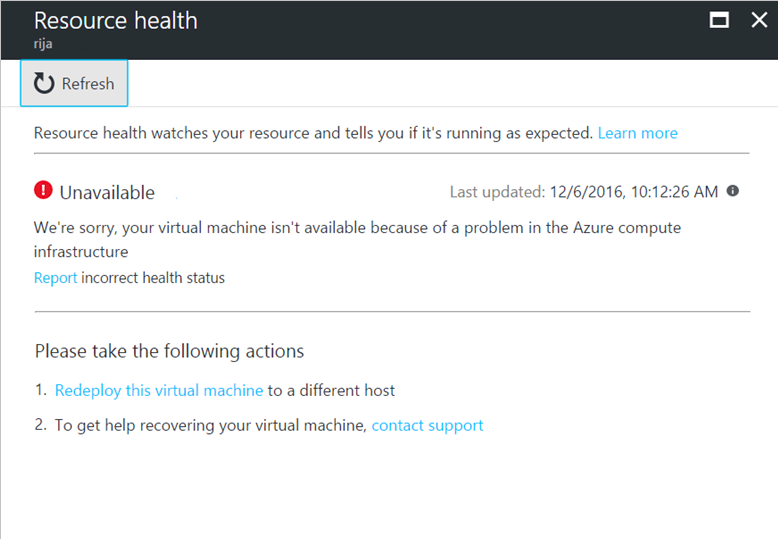The height and width of the screenshot is (539, 778).
Task: Click the circular arrow refresh icon
Action: tap(44, 83)
